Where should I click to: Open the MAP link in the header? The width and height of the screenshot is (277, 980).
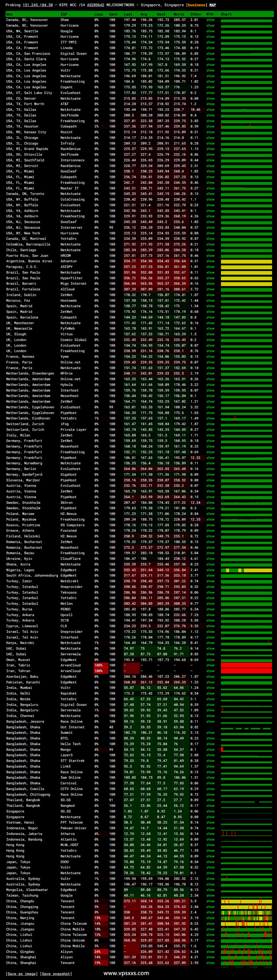tap(213, 5)
